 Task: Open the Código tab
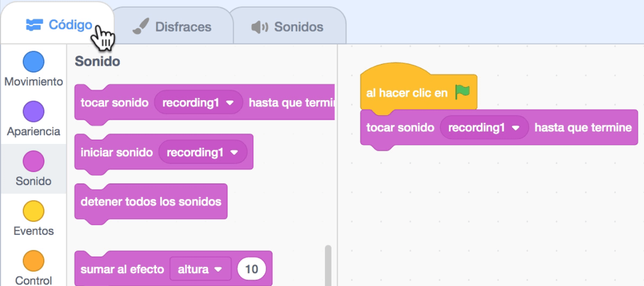pos(59,25)
